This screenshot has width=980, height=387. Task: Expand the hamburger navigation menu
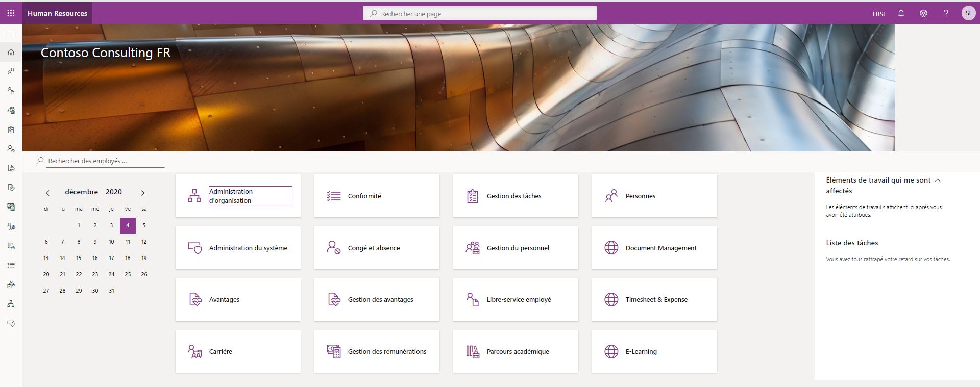(11, 34)
